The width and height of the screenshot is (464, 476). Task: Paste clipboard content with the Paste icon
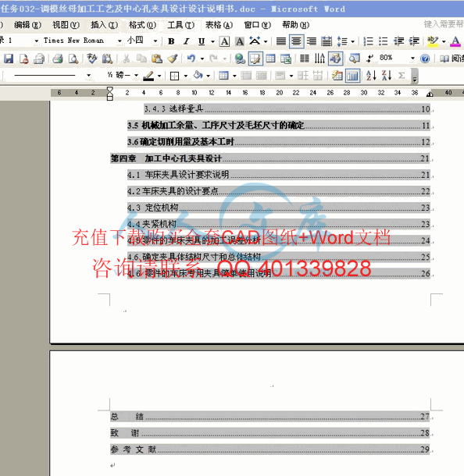click(x=156, y=59)
